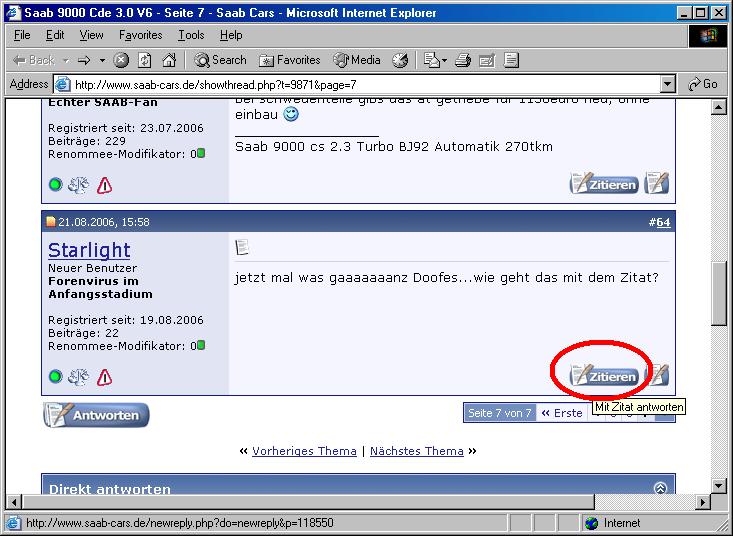The image size is (733, 536).
Task: Click the address bar URL field
Action: click(x=358, y=85)
